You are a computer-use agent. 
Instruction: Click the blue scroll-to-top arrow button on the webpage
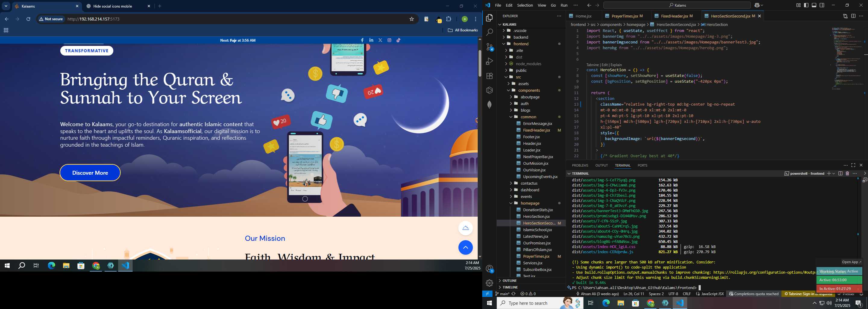[465, 248]
